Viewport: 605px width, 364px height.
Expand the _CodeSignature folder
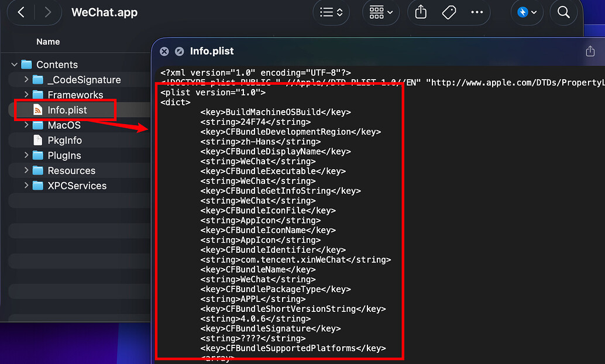(x=26, y=80)
